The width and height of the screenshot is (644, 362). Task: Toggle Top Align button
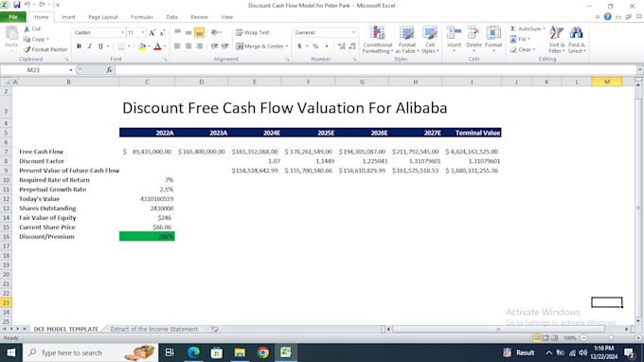point(177,32)
